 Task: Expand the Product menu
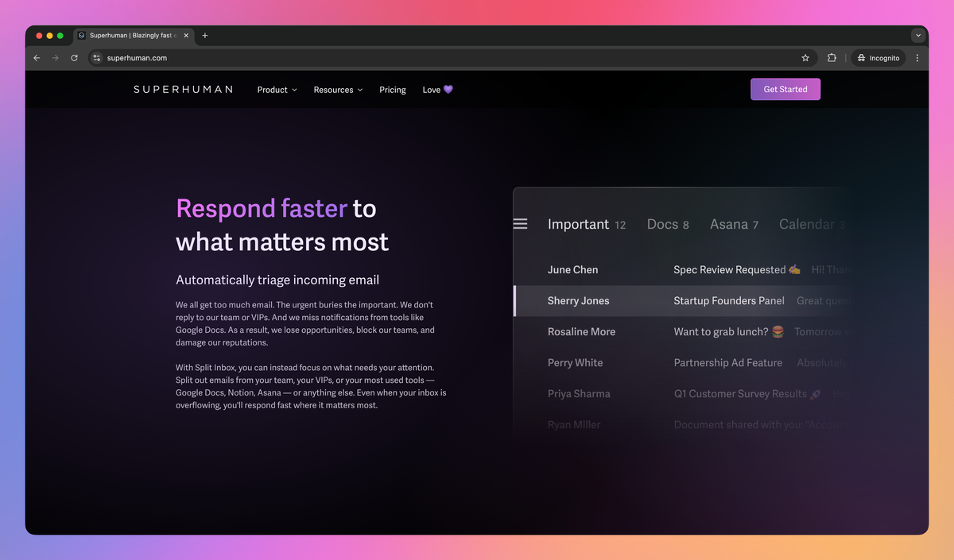click(x=277, y=90)
